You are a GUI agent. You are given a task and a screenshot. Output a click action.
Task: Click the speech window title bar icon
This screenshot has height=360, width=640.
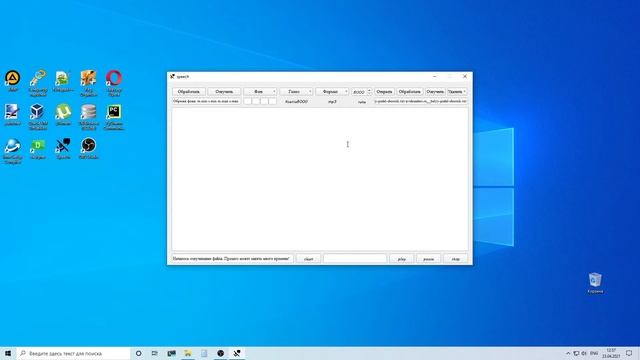click(x=172, y=76)
